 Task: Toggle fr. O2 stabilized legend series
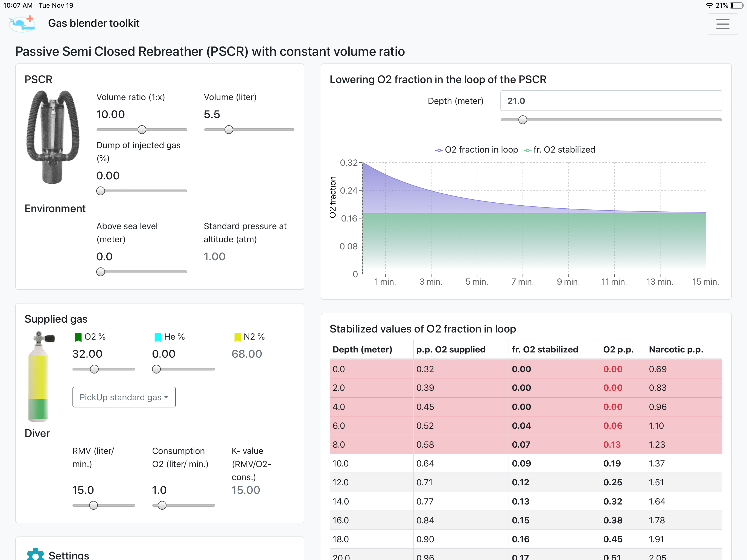(x=560, y=150)
